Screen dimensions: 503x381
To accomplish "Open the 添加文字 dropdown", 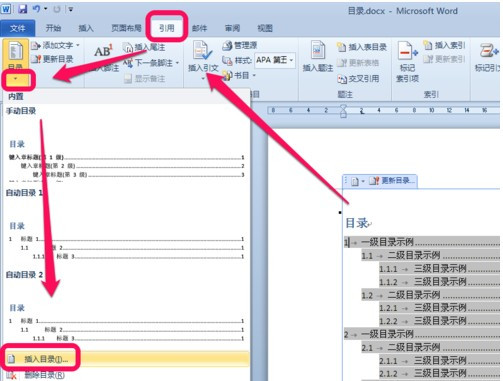I will click(x=55, y=45).
